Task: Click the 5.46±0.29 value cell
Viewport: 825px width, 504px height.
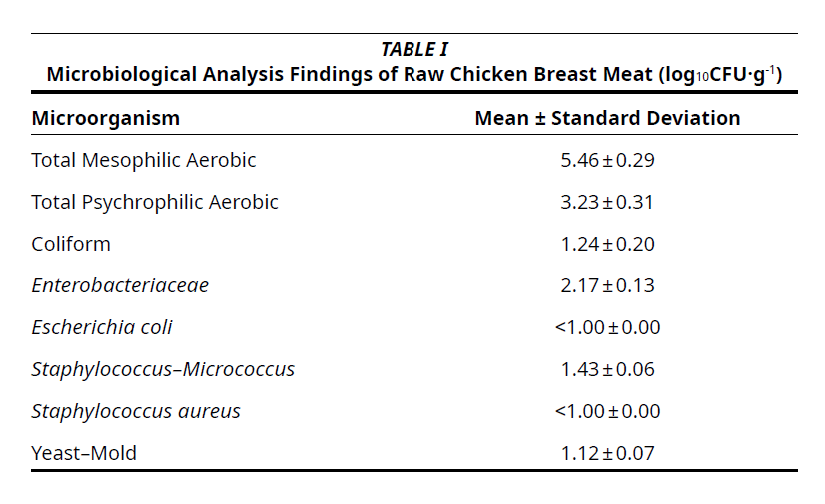Action: coord(607,160)
